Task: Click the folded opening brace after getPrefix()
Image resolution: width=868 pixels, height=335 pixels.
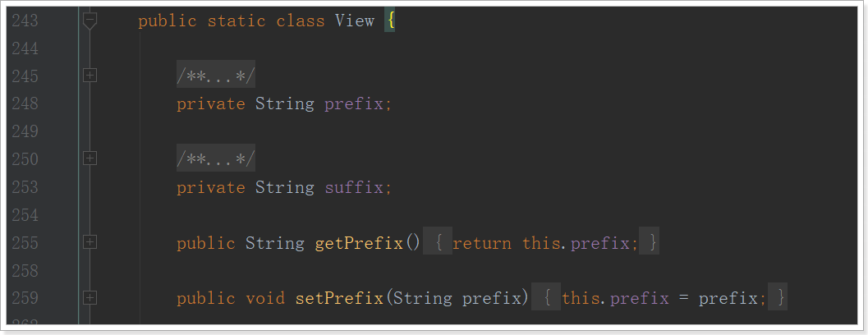Action: pyautogui.click(x=438, y=241)
